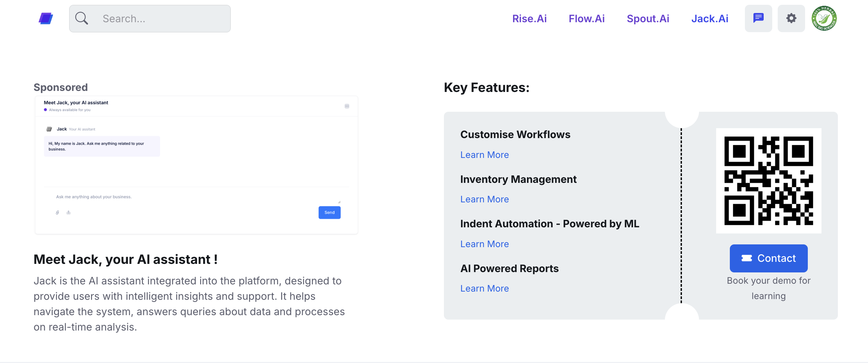Click the 'Inventory Management' heading
Image resolution: width=868 pixels, height=363 pixels.
click(x=518, y=179)
